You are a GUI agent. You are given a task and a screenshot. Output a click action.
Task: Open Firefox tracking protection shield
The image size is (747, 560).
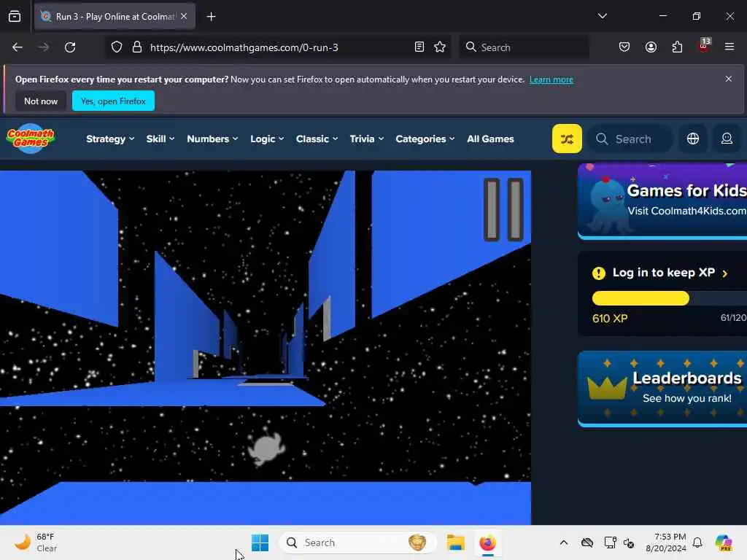[117, 47]
